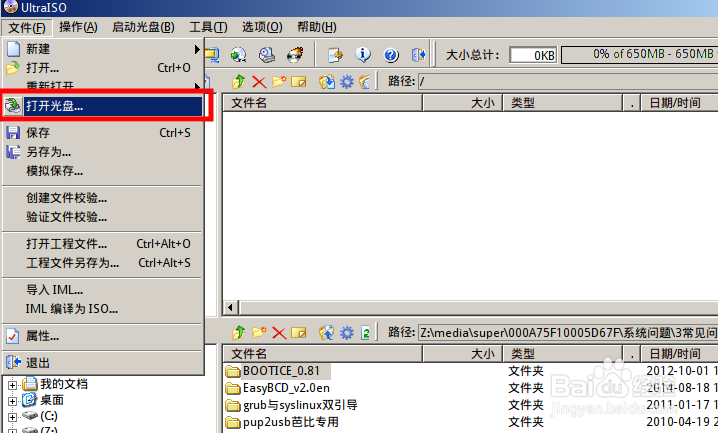718x433 pixels.
Task: Expand the (C:) drive tree node
Action: (12, 417)
